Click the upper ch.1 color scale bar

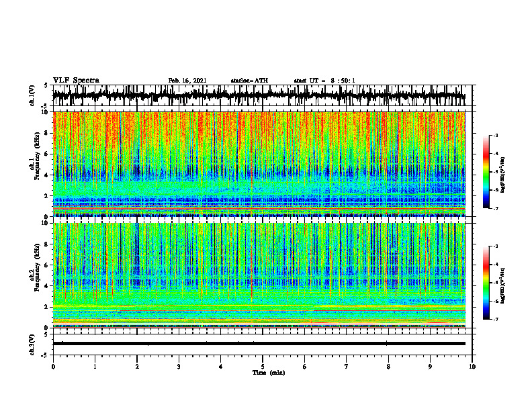pyautogui.click(x=486, y=172)
